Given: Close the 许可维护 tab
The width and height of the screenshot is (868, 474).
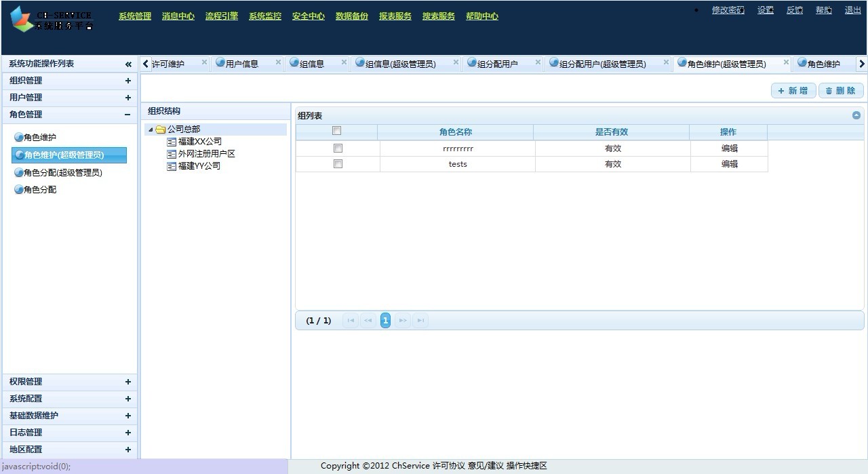Looking at the screenshot, I should (204, 62).
